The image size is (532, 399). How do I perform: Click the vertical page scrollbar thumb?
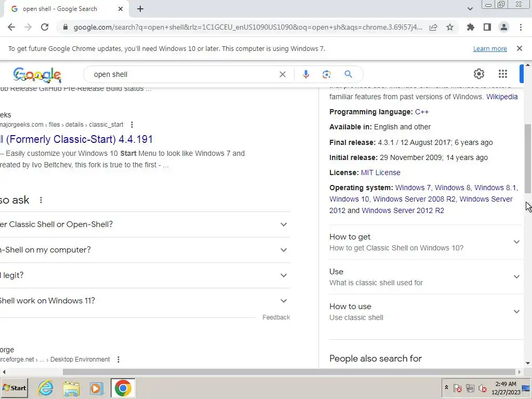[x=528, y=158]
